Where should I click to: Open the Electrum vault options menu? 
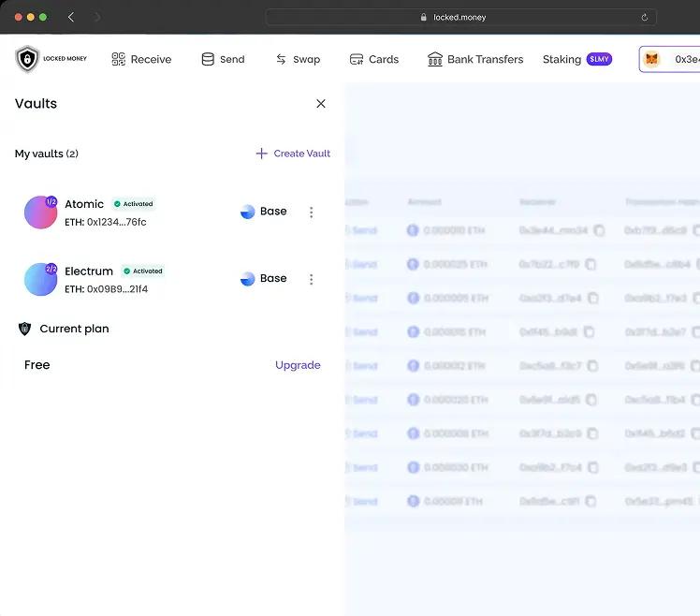(x=311, y=279)
